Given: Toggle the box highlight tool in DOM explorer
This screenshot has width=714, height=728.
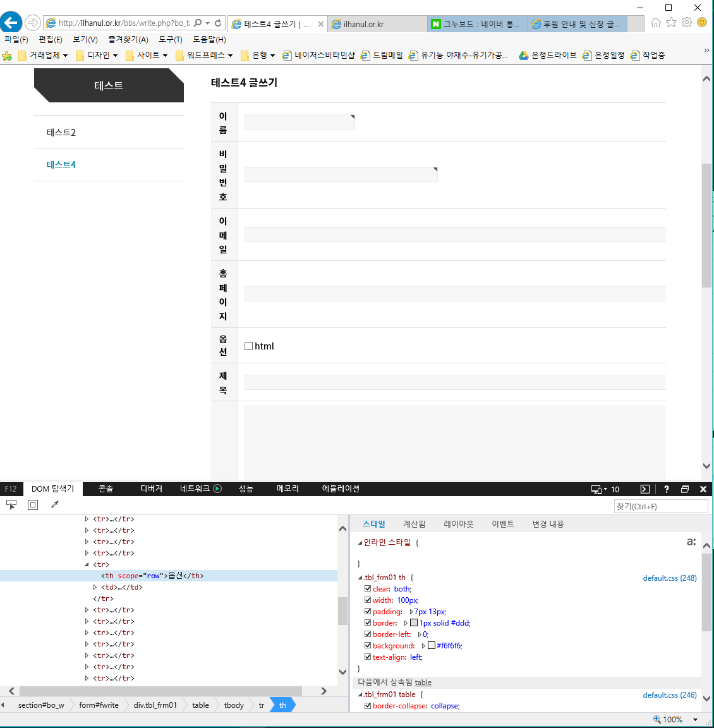Looking at the screenshot, I should [33, 505].
